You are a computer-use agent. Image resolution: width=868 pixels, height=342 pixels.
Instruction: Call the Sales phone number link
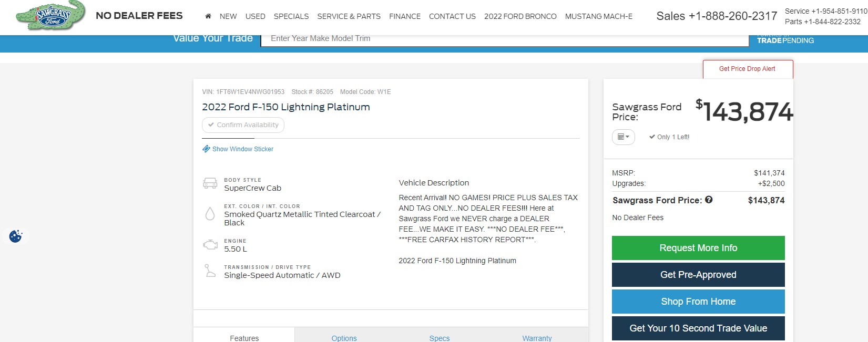pos(717,16)
